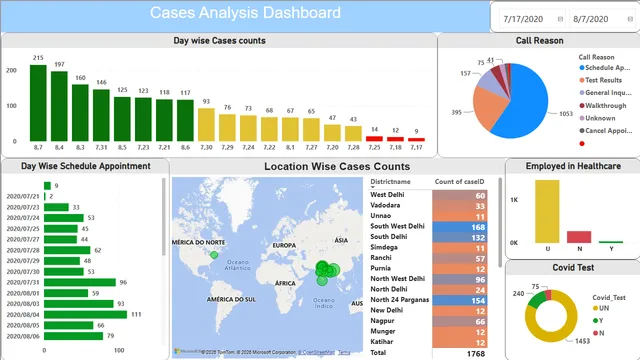This screenshot has width=640, height=360.
Task: Select the Cancel Appoi... legend dot
Action: point(582,131)
